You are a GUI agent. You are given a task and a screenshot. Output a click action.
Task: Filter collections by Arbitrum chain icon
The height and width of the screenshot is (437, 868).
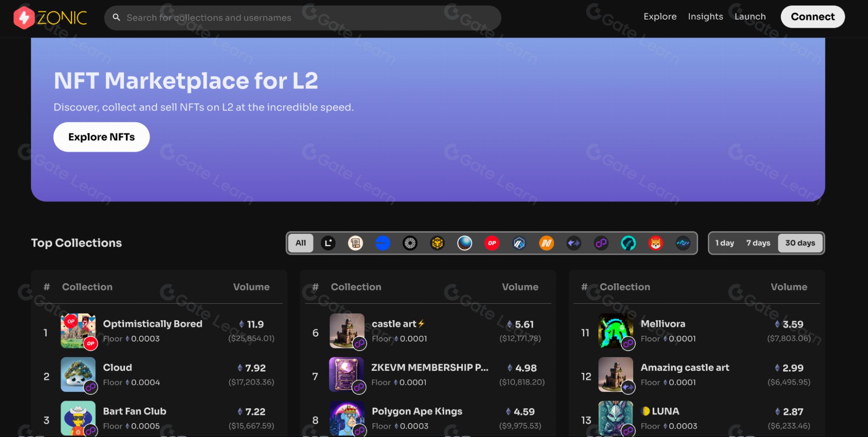(x=519, y=243)
